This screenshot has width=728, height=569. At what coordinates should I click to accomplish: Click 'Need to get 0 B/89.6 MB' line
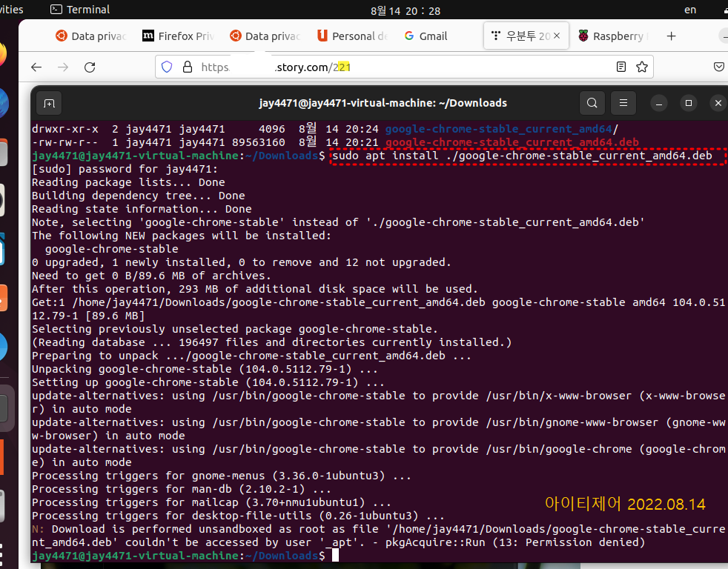[151, 276]
